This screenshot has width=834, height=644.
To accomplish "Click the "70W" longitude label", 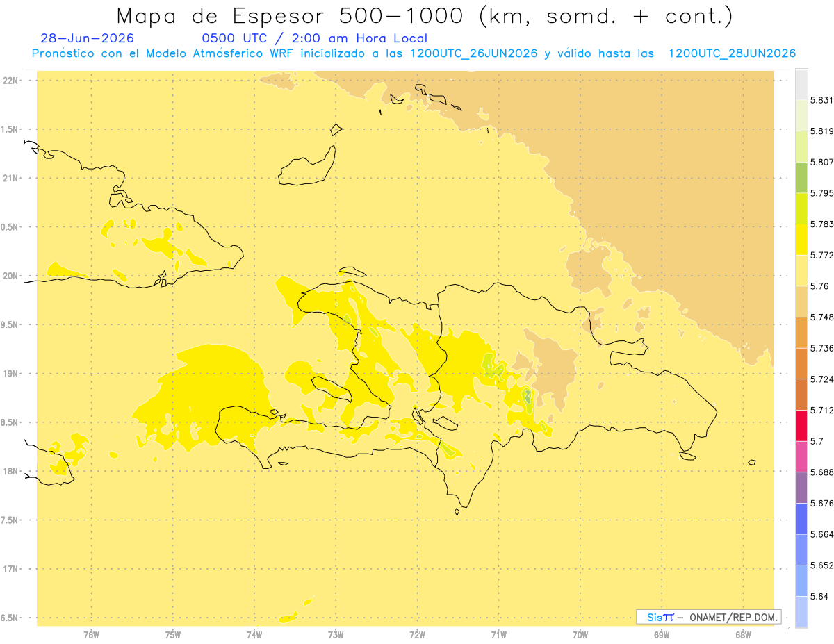I will pos(580,634).
